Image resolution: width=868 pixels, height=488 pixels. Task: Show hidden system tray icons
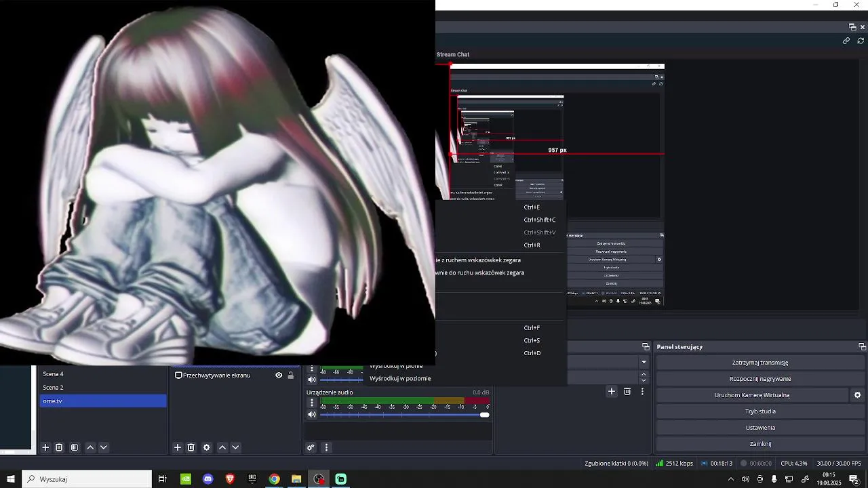coord(730,479)
